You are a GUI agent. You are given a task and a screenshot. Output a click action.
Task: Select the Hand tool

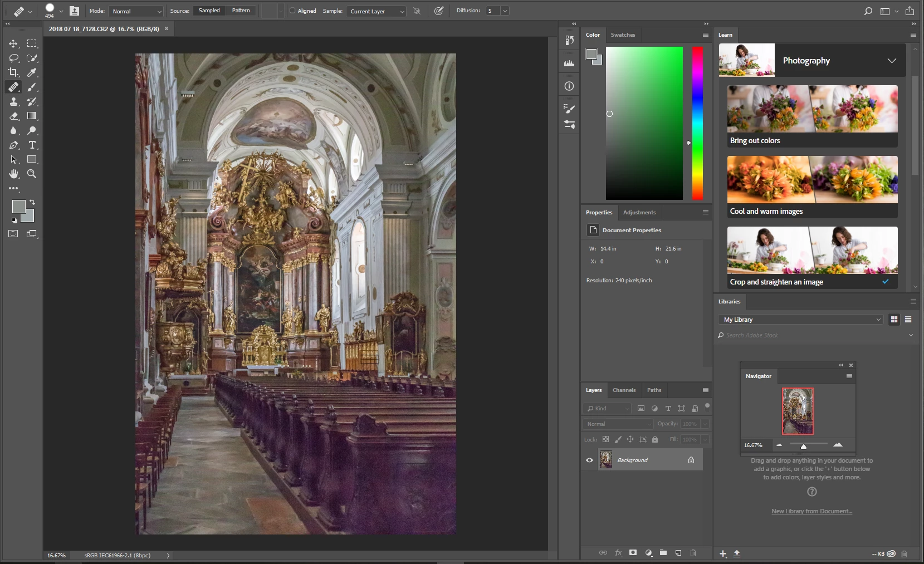13,174
